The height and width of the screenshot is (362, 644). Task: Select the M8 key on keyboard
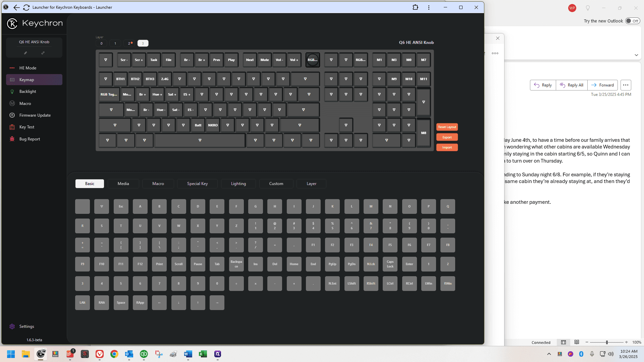(424, 133)
